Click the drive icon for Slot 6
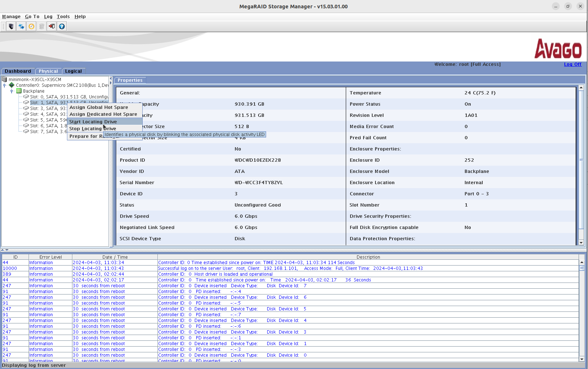 click(26, 126)
